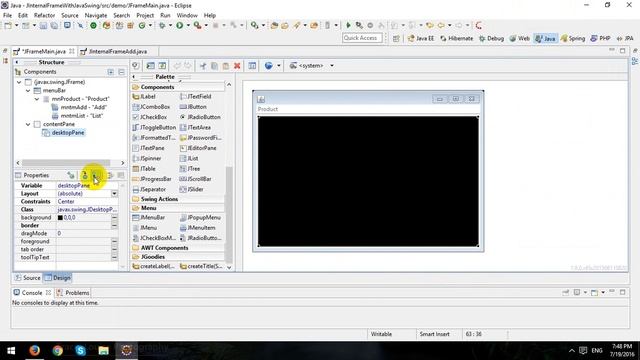Switch to the Hibernate perspective
Image resolution: width=640 pixels, height=360 pixels.
[456, 38]
